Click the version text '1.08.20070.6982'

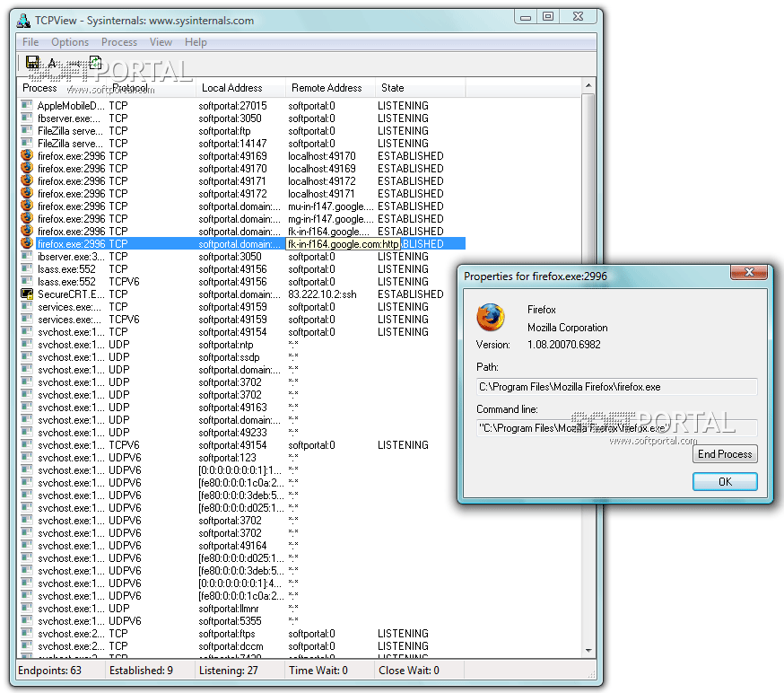click(564, 344)
